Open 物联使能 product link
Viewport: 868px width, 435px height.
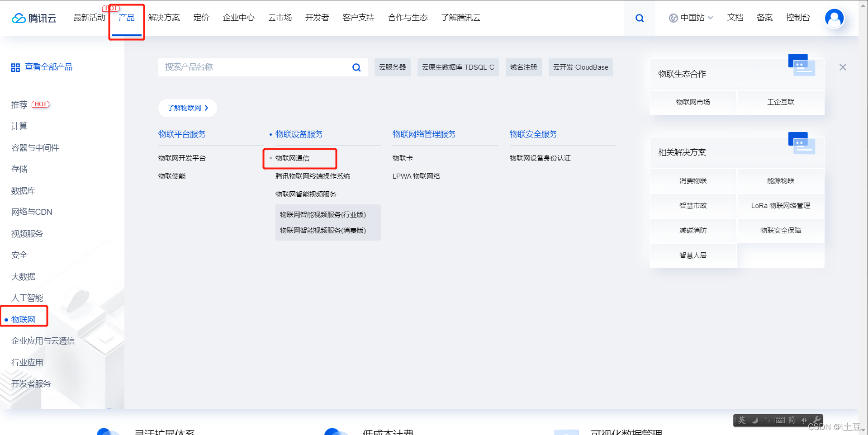point(172,176)
